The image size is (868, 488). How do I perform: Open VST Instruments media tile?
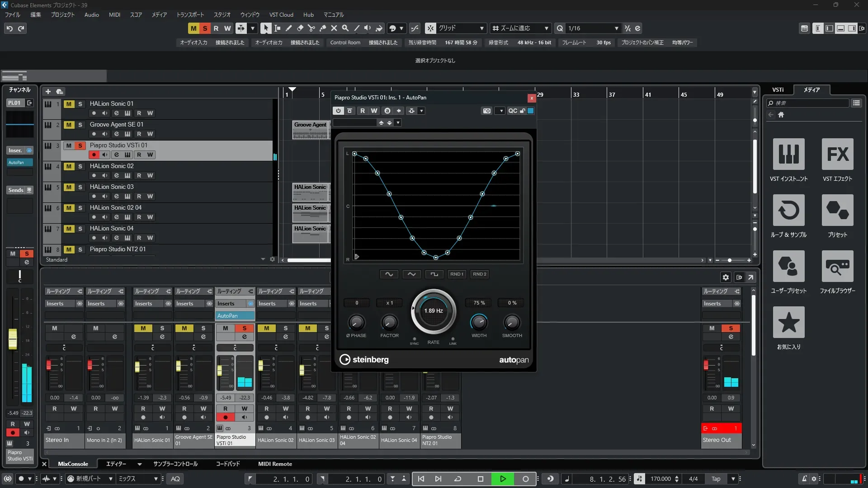click(x=788, y=154)
